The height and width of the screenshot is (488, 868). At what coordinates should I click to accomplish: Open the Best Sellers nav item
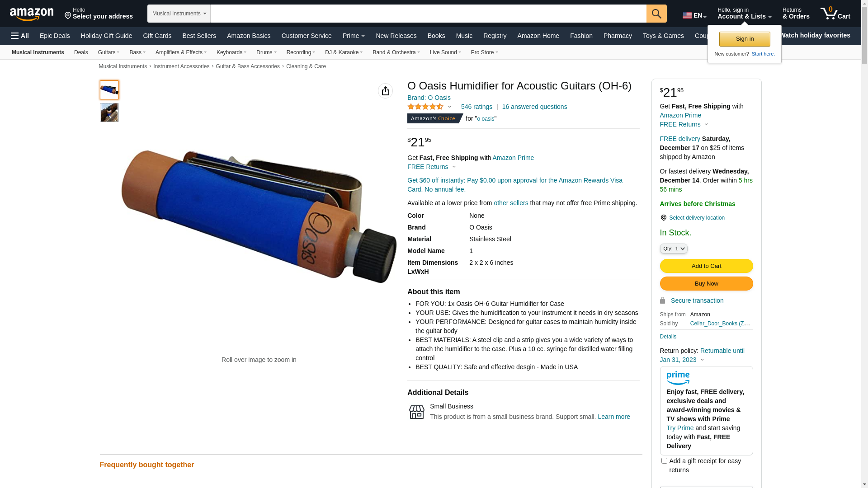199,36
